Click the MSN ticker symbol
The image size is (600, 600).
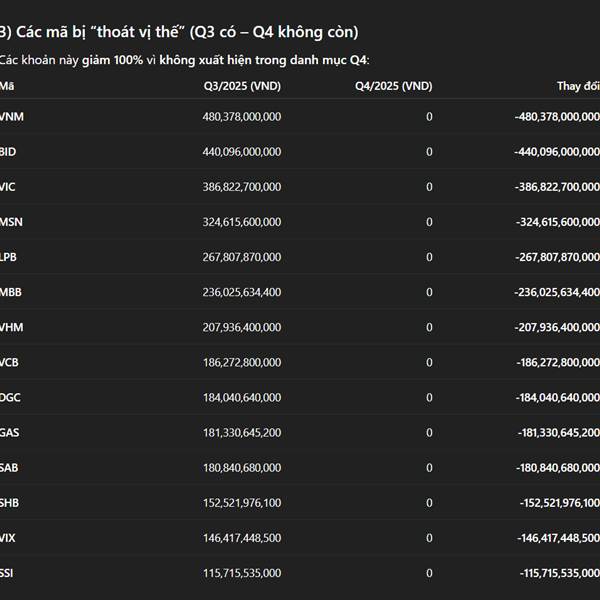point(12,222)
